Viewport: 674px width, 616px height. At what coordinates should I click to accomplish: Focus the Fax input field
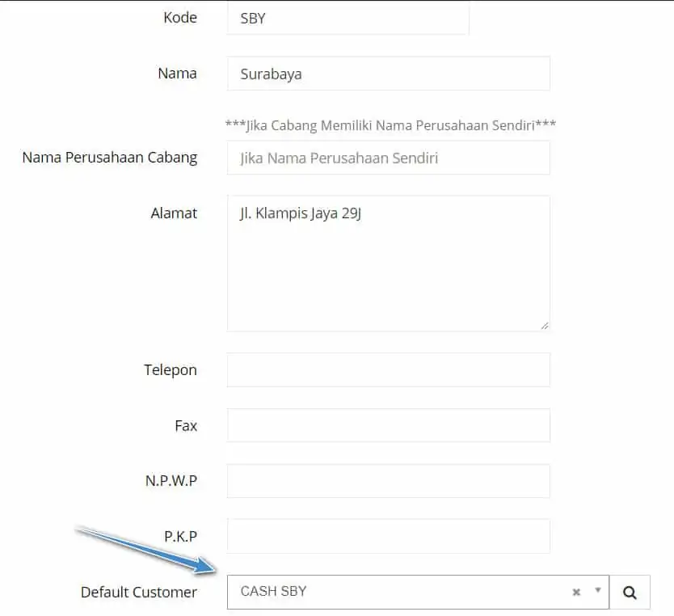(388, 425)
